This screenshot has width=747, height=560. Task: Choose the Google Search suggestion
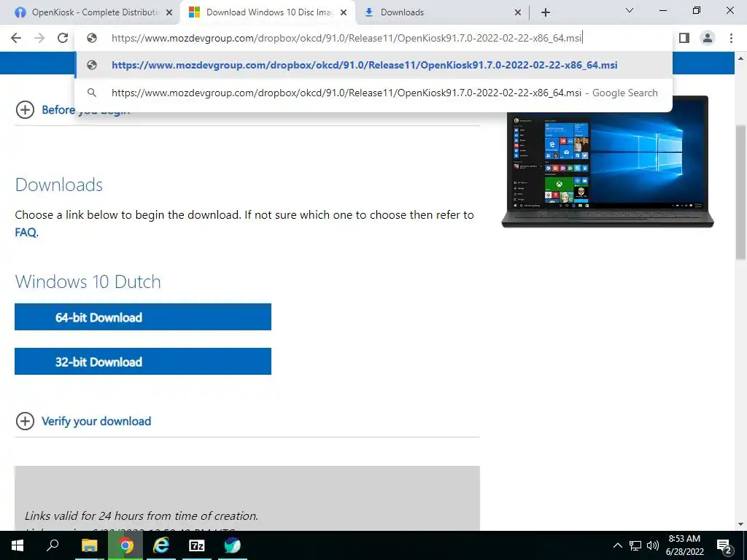[373, 93]
